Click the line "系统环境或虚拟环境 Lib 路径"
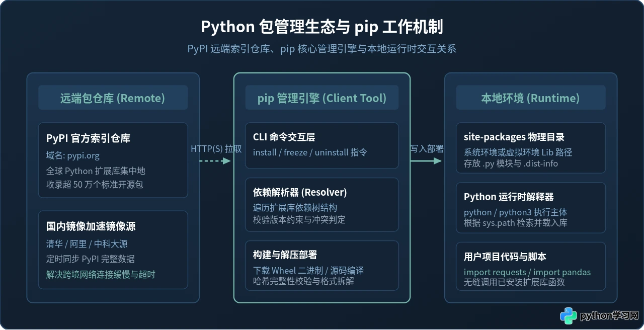644x330 pixels. [518, 152]
